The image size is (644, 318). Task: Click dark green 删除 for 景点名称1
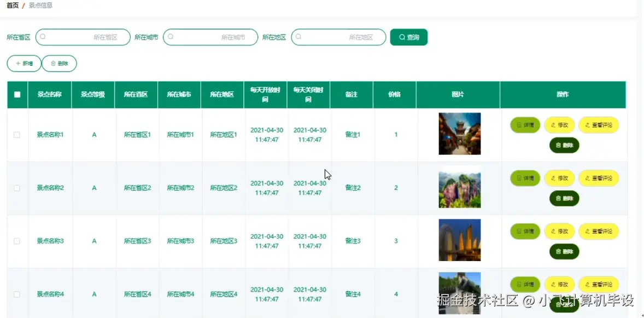point(564,145)
